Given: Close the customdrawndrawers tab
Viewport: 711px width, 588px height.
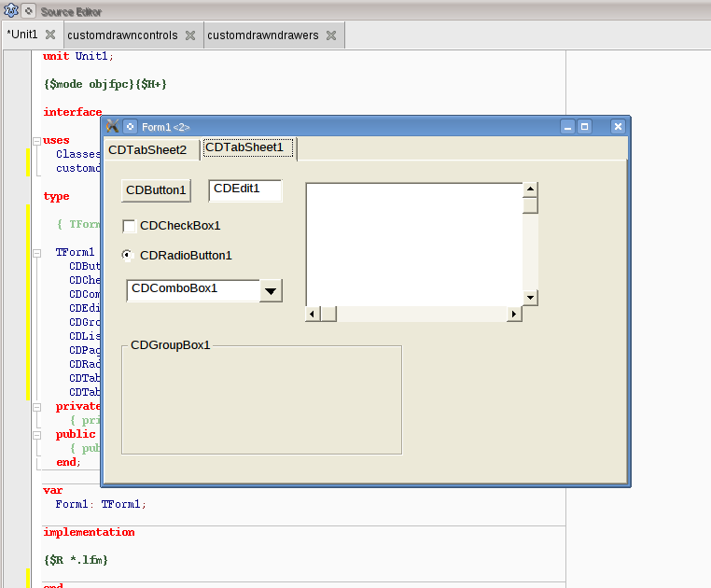Looking at the screenshot, I should pyautogui.click(x=331, y=35).
